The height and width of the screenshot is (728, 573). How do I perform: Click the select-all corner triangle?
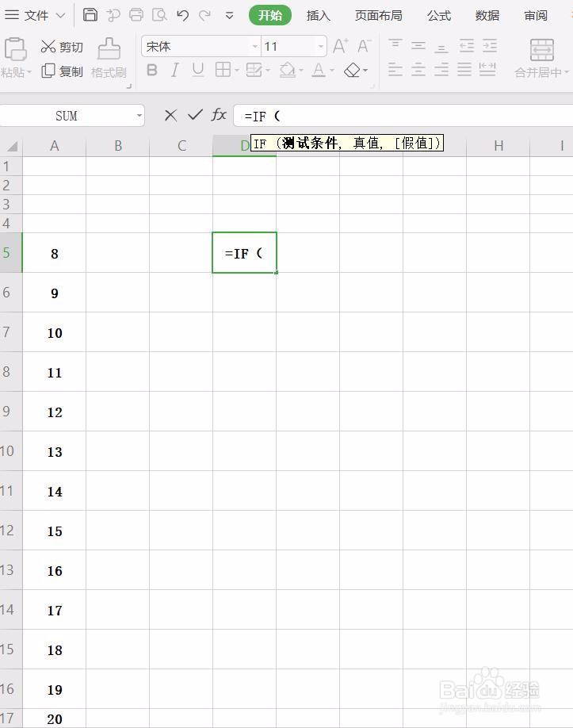tap(13, 147)
